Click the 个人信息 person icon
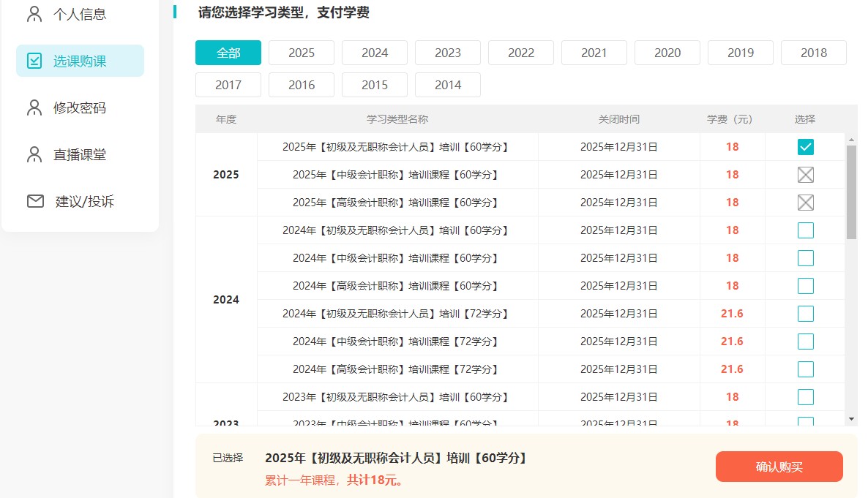The image size is (868, 498). [34, 14]
